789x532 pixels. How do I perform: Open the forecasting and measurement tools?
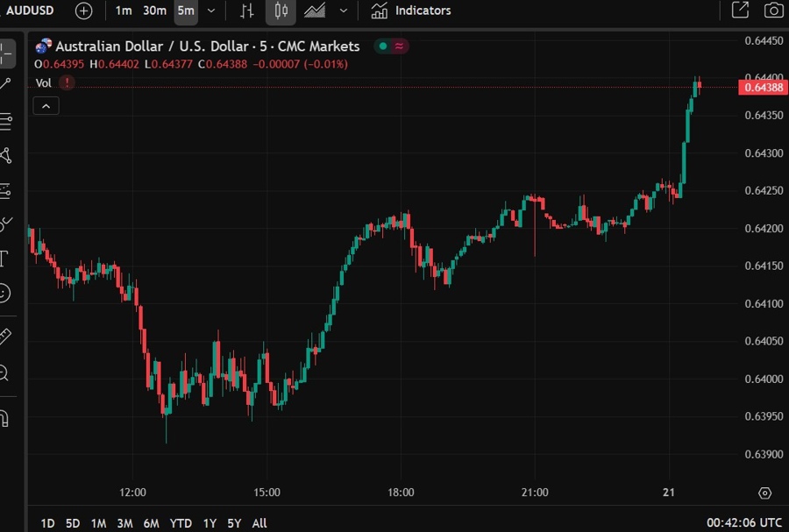[5, 190]
